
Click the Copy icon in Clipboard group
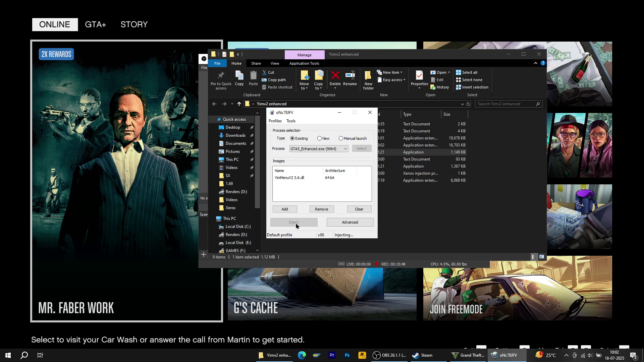pyautogui.click(x=239, y=76)
